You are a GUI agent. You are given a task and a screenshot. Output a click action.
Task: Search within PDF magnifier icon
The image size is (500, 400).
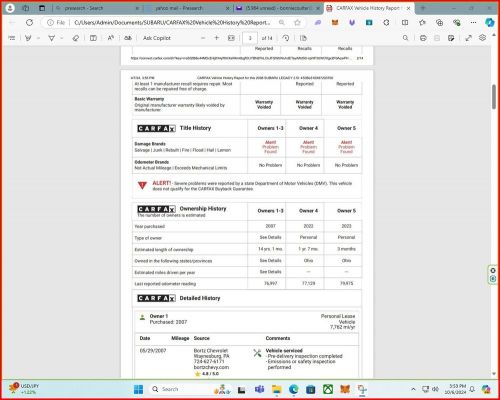[405, 38]
